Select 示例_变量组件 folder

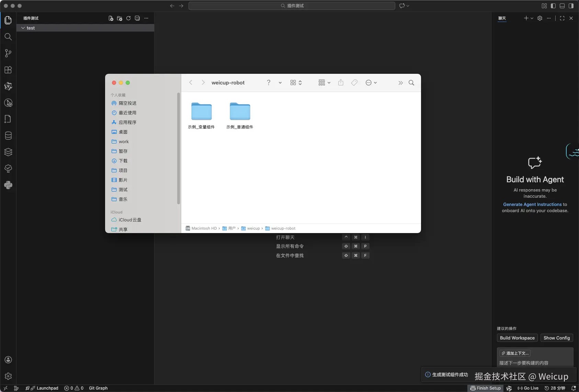(x=201, y=116)
